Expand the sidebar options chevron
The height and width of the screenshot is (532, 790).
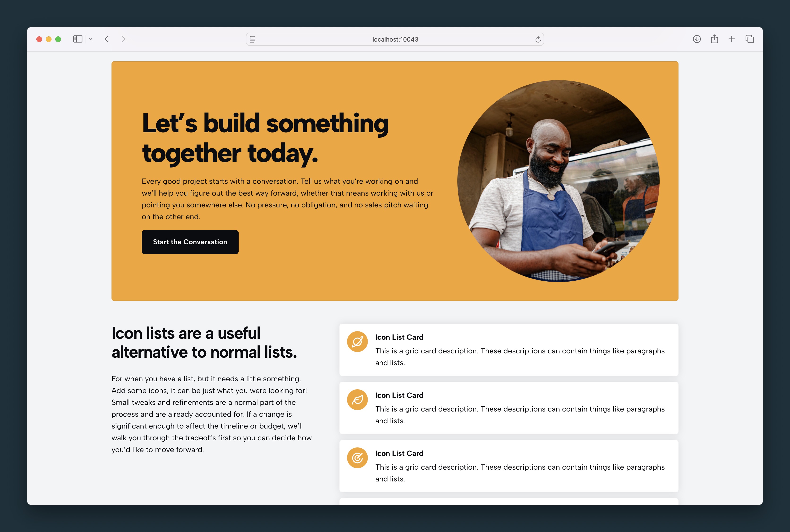pyautogui.click(x=90, y=39)
